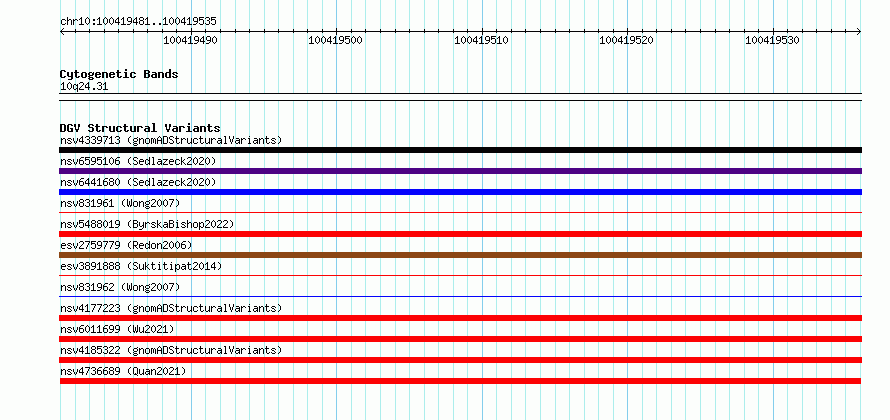Click the red nsv6011699 variant bar

(460, 339)
